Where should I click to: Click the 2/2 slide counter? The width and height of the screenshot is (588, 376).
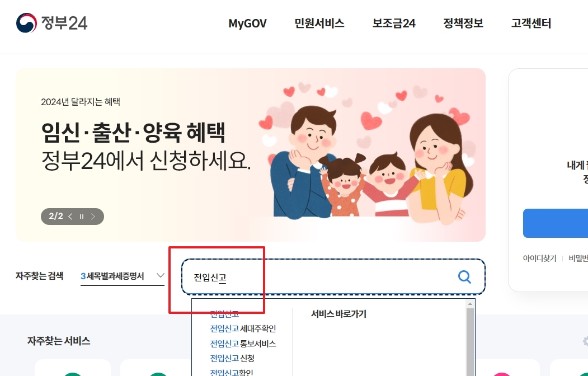click(56, 216)
